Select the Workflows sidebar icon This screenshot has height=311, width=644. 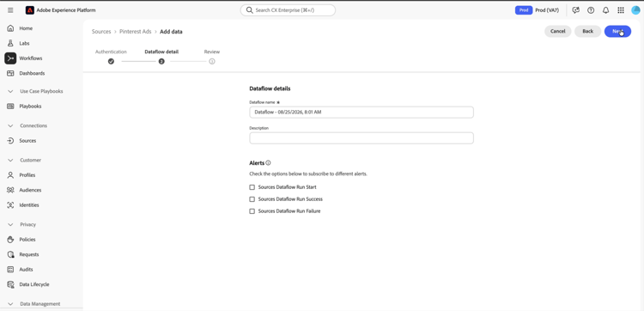click(x=10, y=58)
